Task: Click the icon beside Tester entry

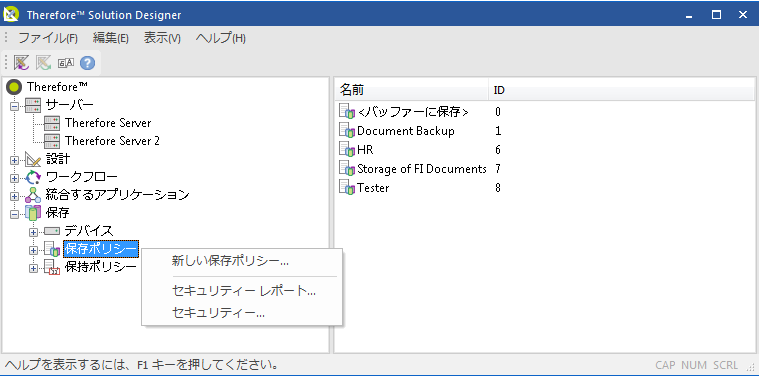Action: 348,188
